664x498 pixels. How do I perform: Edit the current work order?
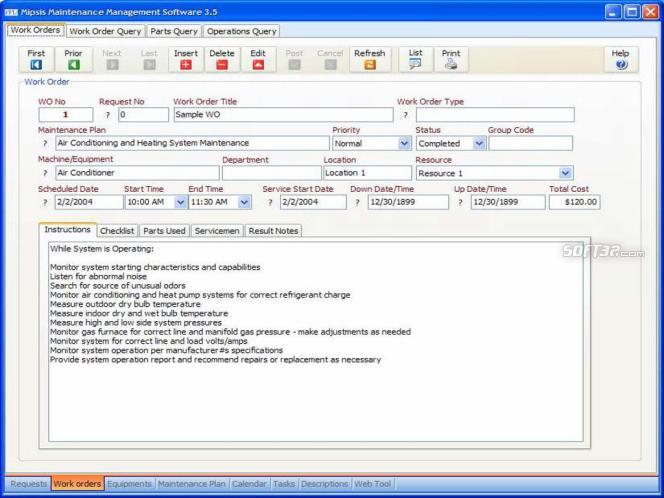[258, 59]
